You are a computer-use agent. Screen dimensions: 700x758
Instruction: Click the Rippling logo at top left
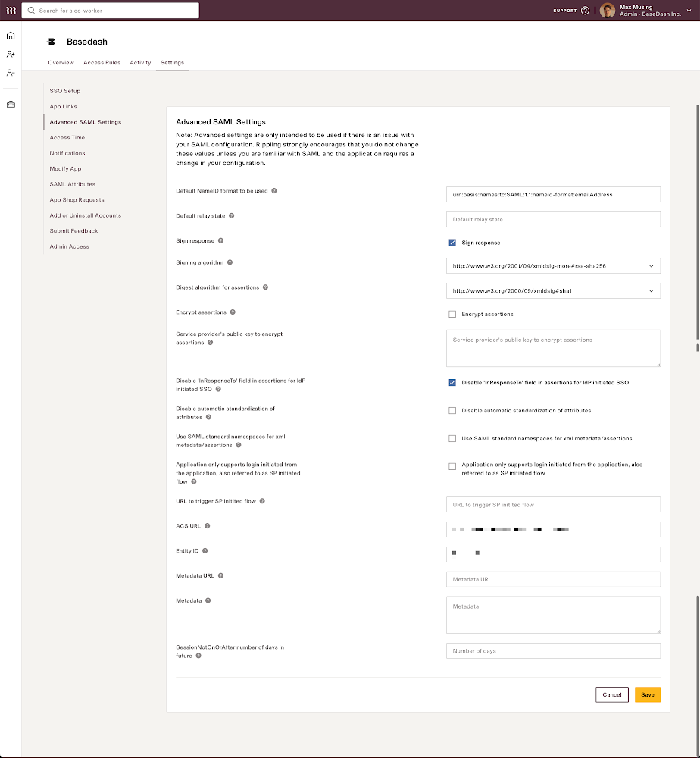coord(10,11)
